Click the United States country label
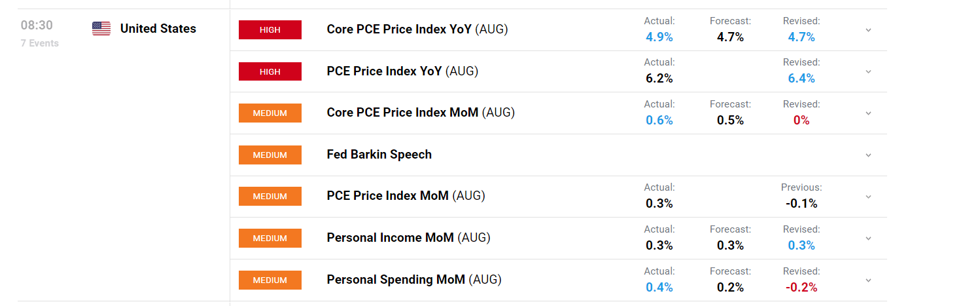This screenshot has width=980, height=306. (x=158, y=28)
